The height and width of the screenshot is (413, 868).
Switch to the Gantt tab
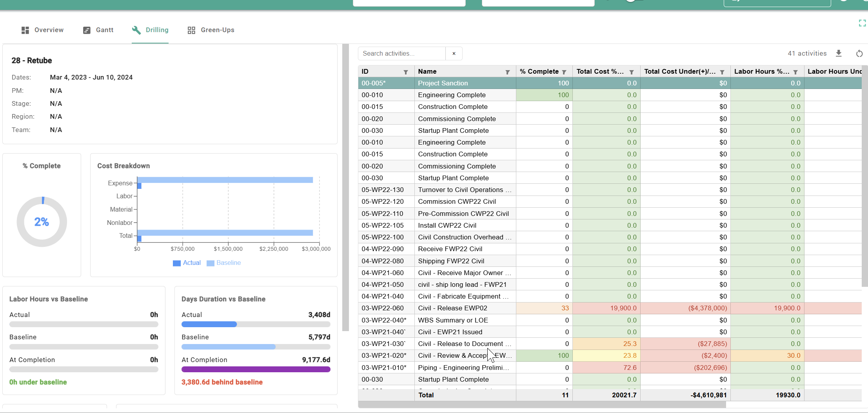(x=104, y=29)
